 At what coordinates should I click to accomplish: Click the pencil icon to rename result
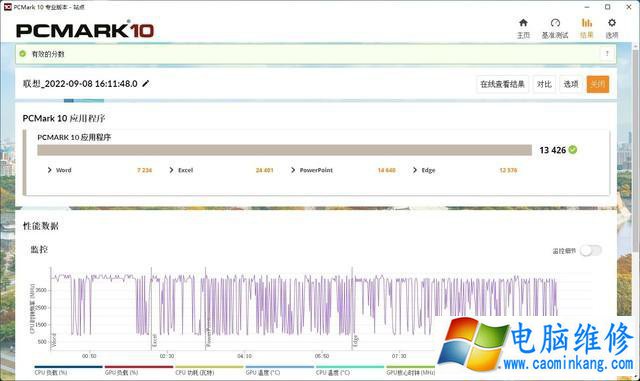146,84
